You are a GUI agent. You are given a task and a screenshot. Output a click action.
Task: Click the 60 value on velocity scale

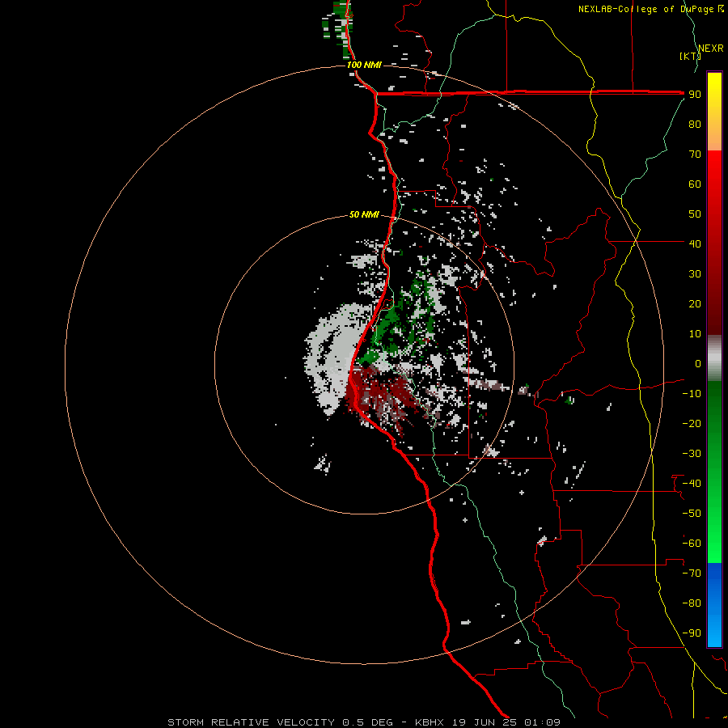695,184
